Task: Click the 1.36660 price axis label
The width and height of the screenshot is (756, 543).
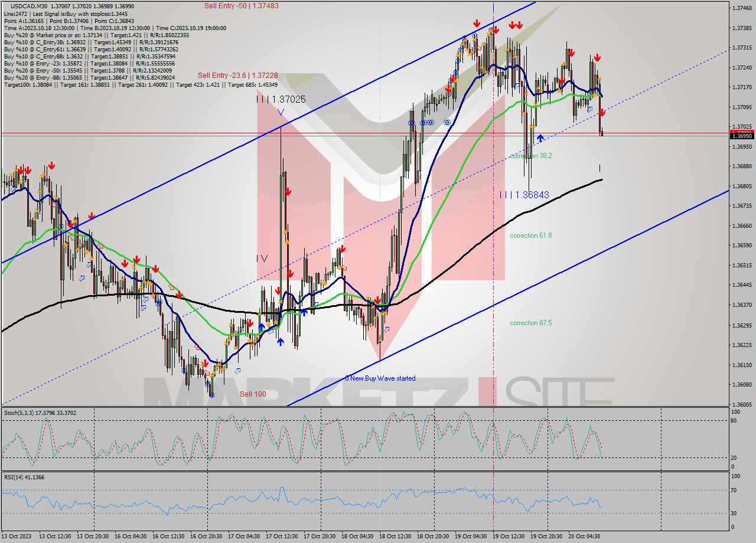Action: click(x=742, y=226)
